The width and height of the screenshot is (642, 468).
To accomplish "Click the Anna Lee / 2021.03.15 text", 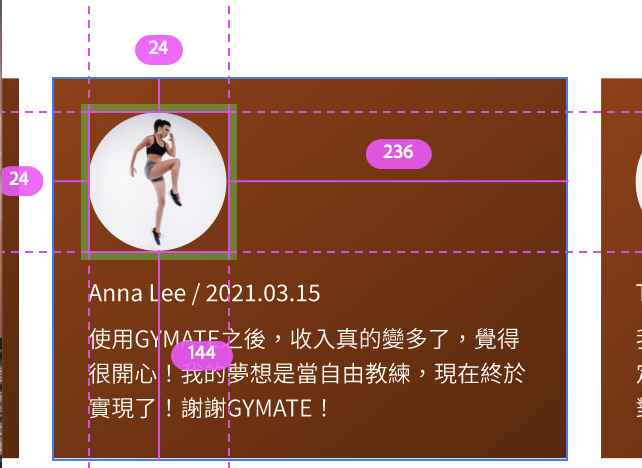I will pos(204,293).
